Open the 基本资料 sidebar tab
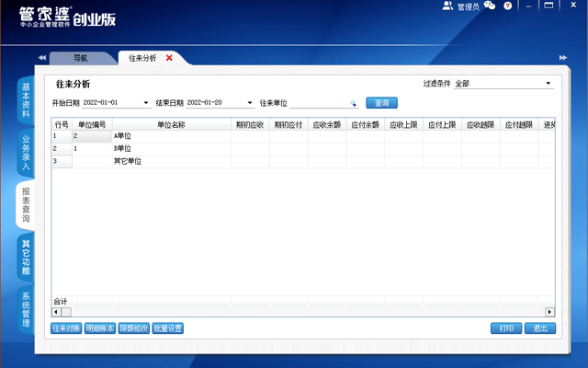 (26, 101)
